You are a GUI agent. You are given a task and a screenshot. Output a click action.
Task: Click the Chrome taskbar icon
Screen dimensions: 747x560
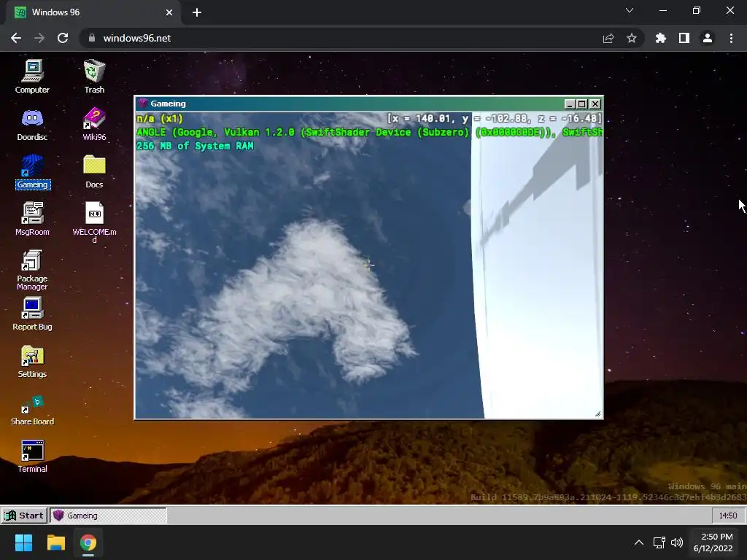click(x=88, y=542)
